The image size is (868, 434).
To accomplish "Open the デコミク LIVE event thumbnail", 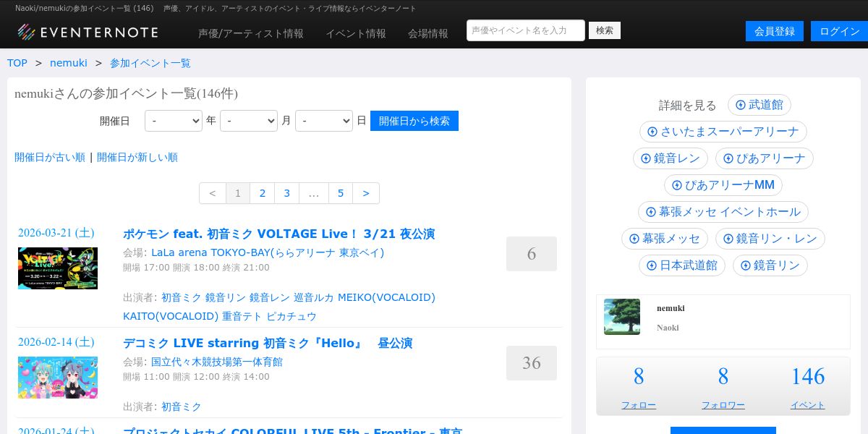I will 58,378.
